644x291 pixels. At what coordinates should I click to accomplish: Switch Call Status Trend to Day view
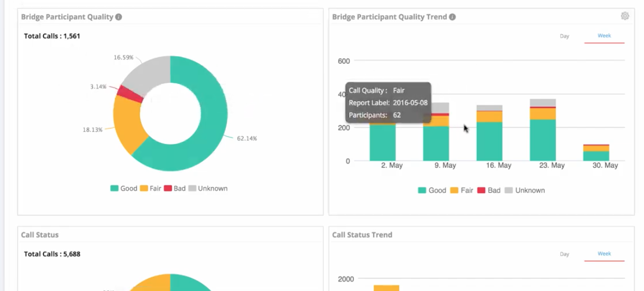coord(564,254)
